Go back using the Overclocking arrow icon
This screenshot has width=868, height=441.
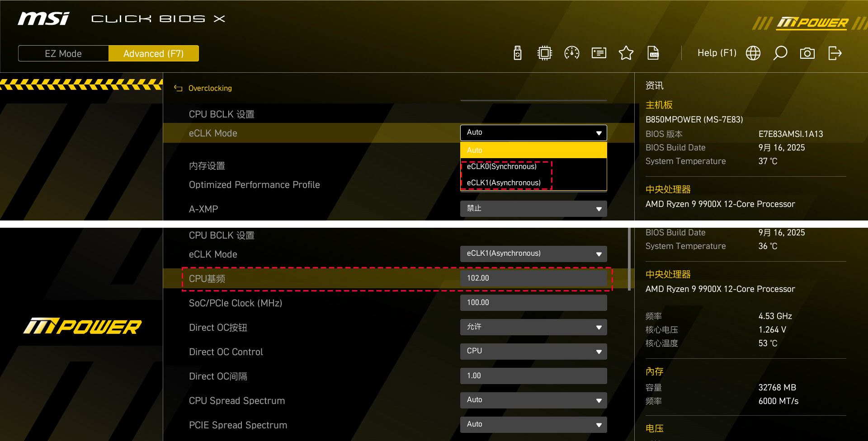click(178, 89)
